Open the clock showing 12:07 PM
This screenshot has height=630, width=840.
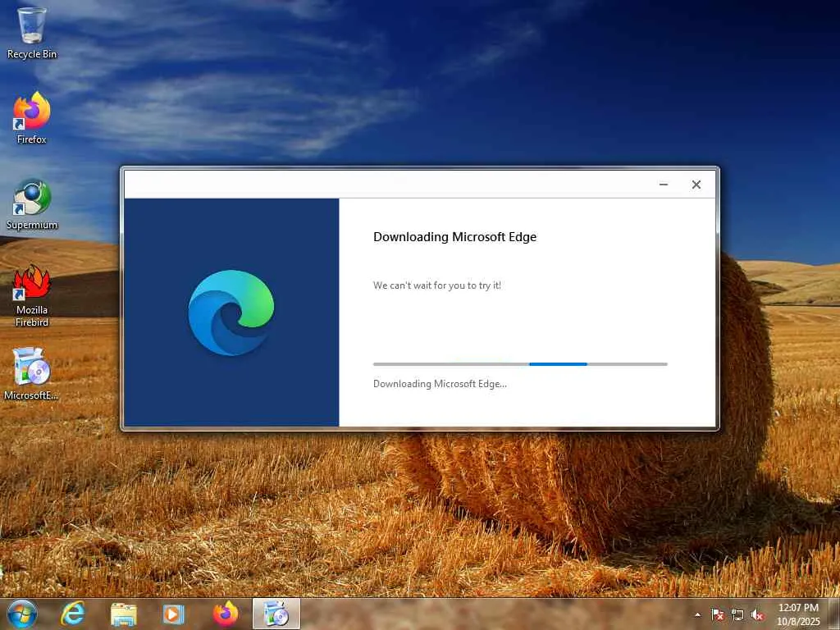[x=798, y=614]
